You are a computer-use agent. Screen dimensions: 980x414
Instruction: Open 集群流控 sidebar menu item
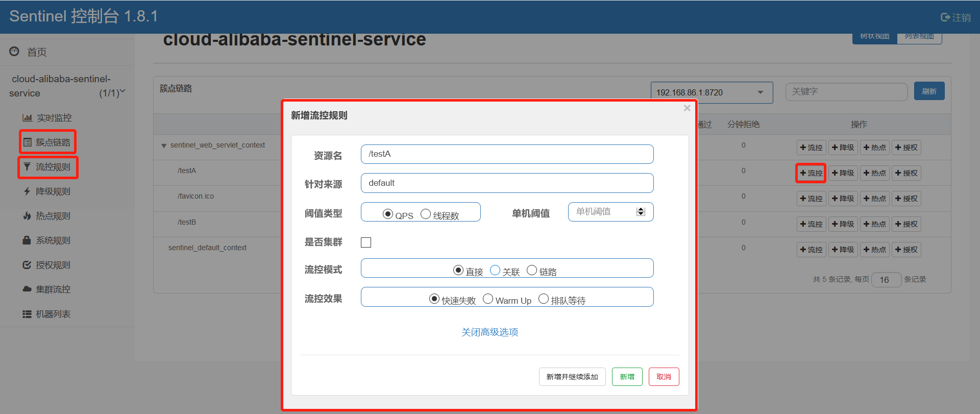click(x=53, y=289)
